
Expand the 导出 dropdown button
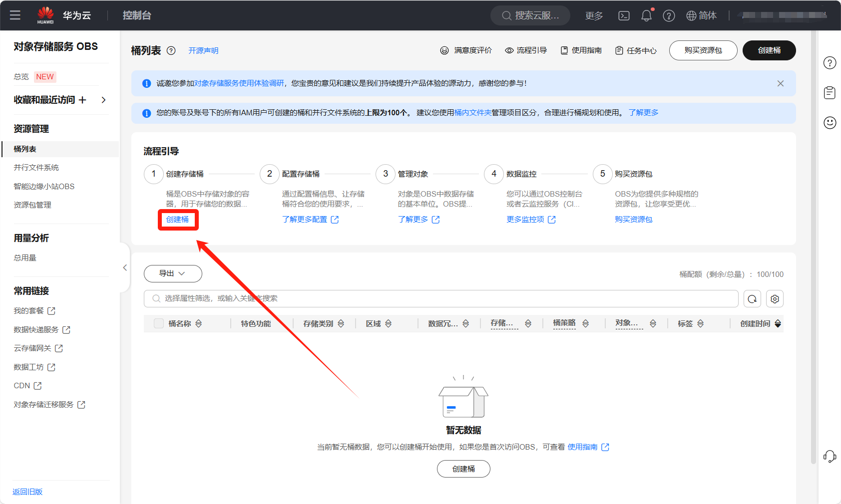pos(173,273)
